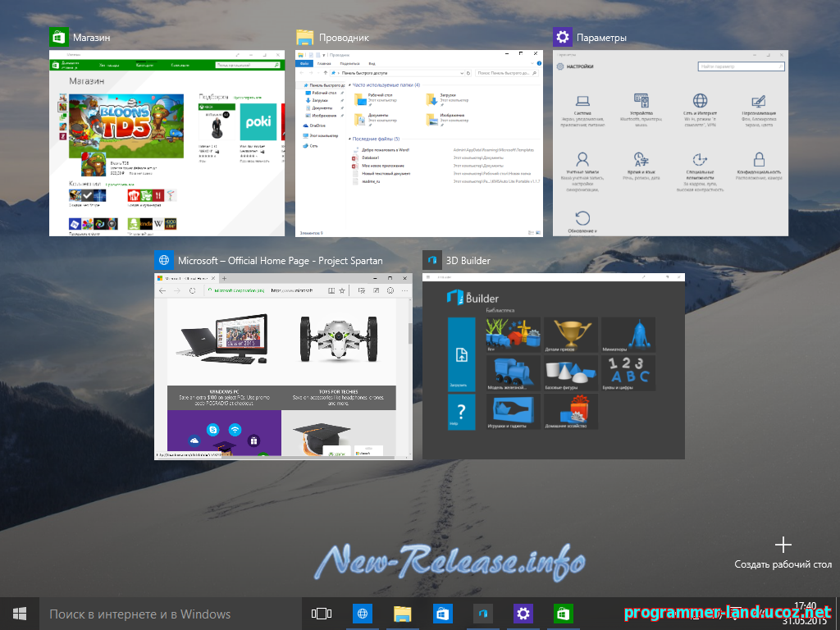Open the purple Settings gear on taskbar
The height and width of the screenshot is (630, 840).
(523, 614)
